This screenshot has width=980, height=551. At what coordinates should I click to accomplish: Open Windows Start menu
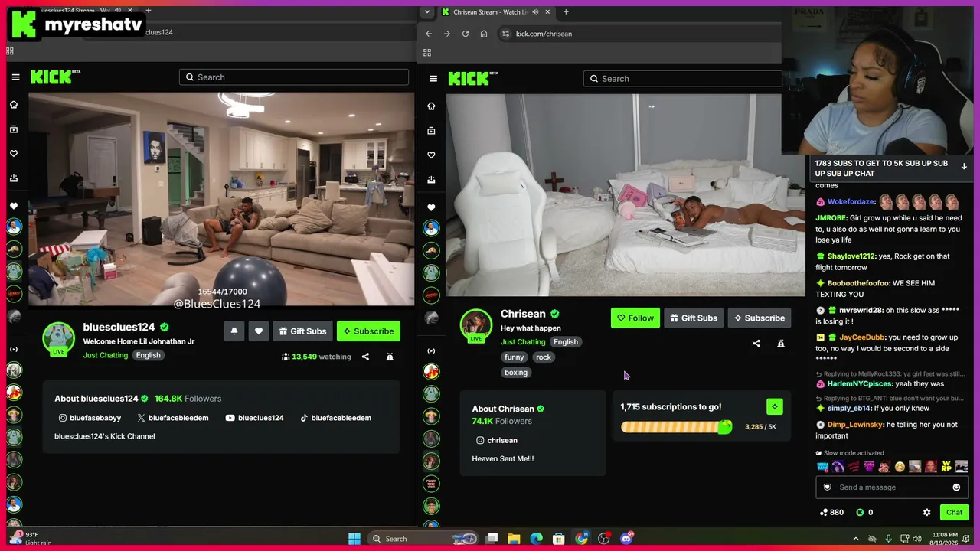354,539
